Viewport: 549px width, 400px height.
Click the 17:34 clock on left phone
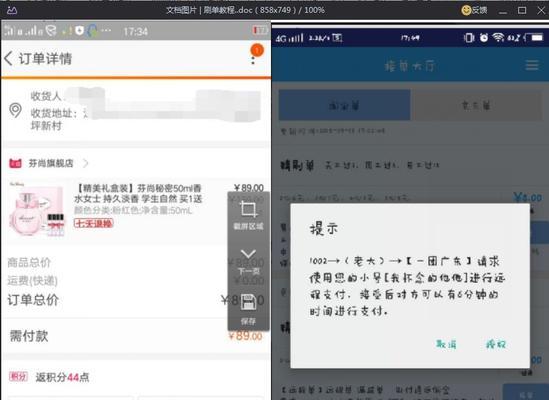click(x=135, y=32)
